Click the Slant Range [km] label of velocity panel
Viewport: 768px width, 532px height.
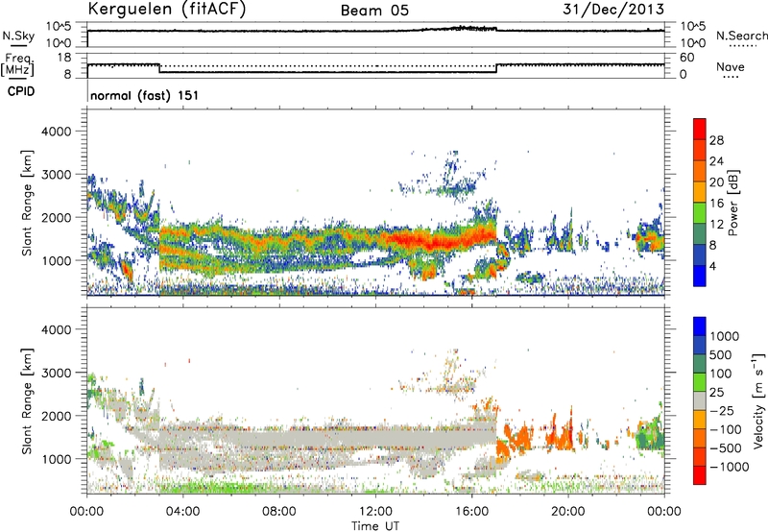pyautogui.click(x=27, y=400)
